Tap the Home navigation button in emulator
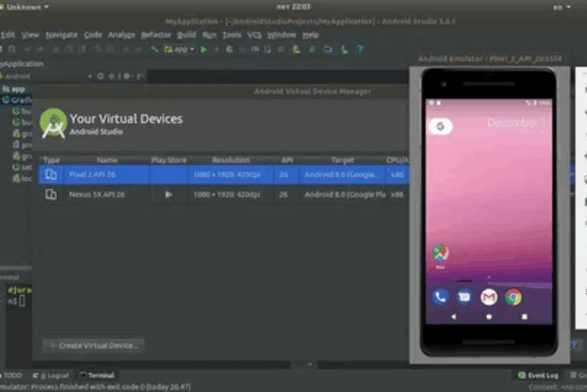Viewport: 587px width, 392px height. 489,316
